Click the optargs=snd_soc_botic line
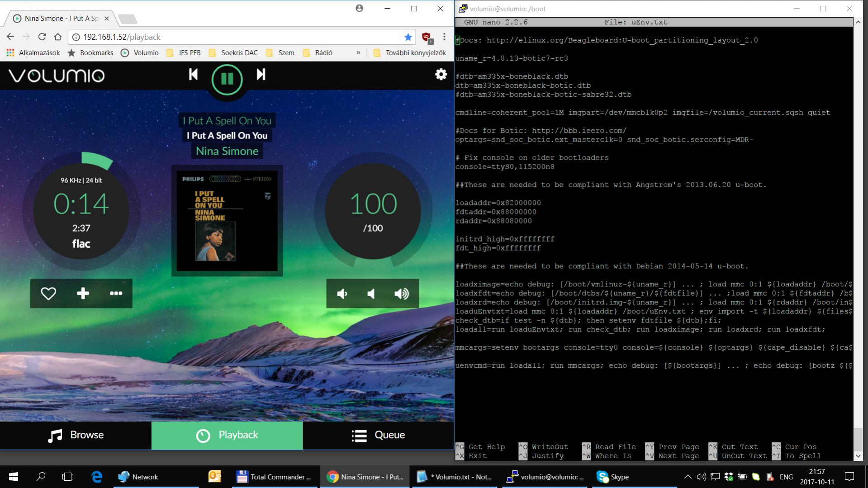 (604, 140)
